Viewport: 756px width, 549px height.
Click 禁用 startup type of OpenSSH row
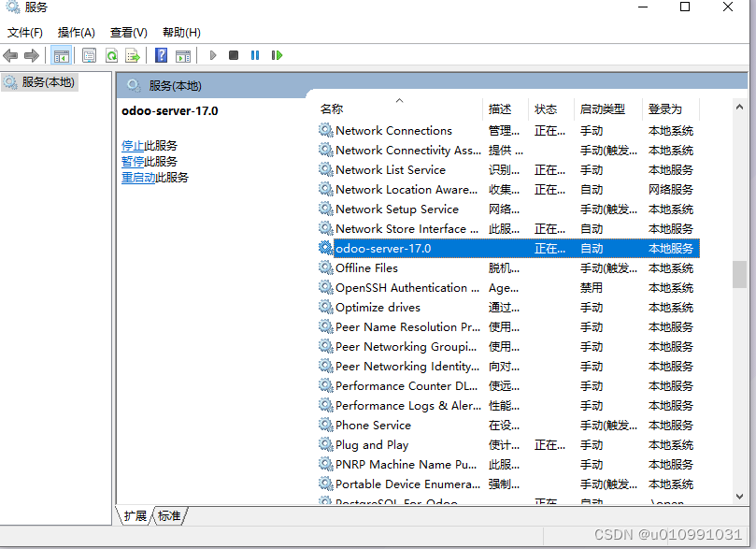592,287
